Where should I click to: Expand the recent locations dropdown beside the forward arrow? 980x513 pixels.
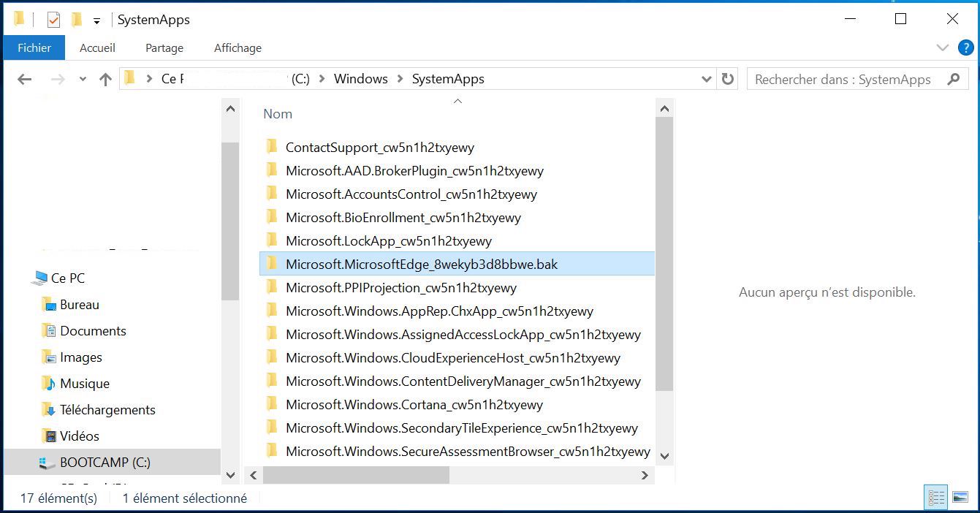(82, 78)
